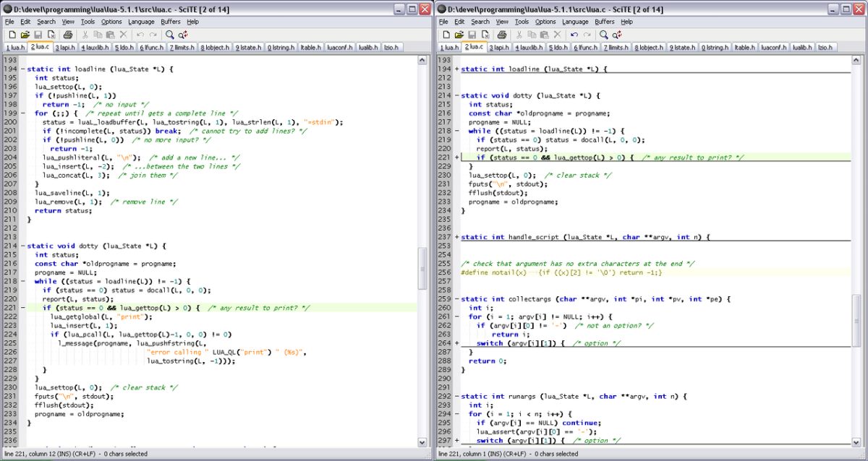Open View menu in left SciTE window
The height and width of the screenshot is (461, 868).
68,22
